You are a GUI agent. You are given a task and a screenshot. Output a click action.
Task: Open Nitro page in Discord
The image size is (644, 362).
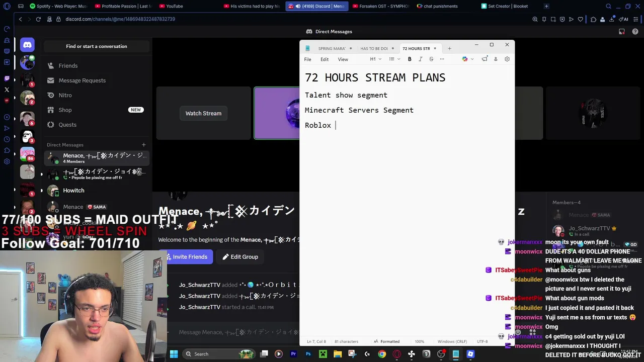pyautogui.click(x=96, y=95)
